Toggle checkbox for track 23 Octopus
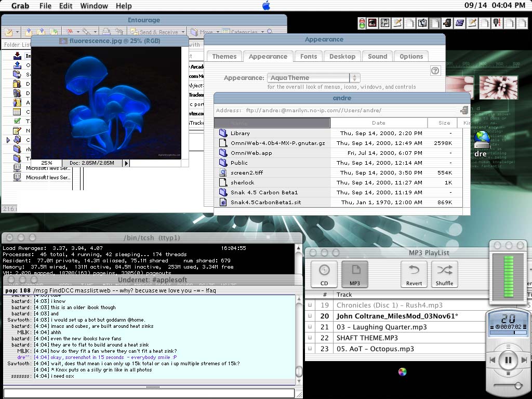This screenshot has height=399, width=532. coord(310,349)
